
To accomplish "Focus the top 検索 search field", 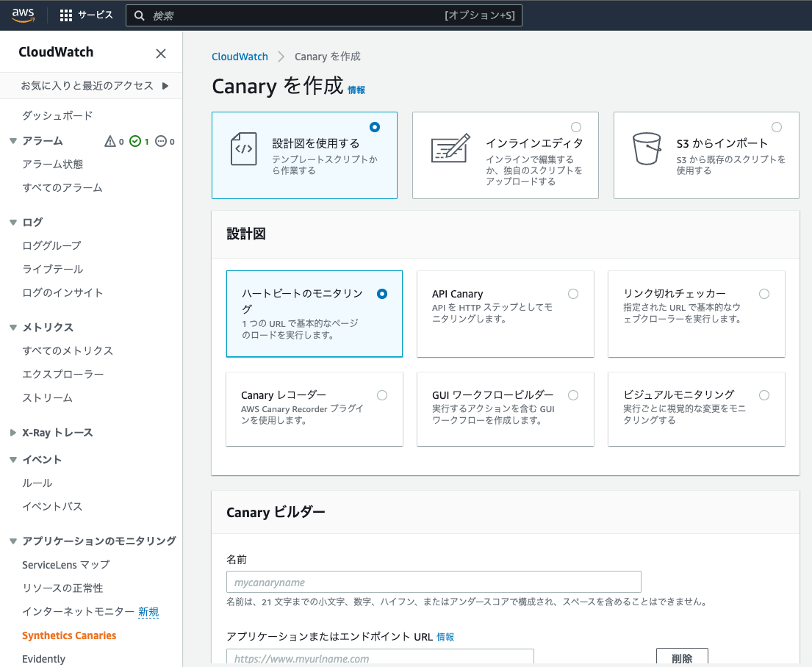I will (323, 15).
